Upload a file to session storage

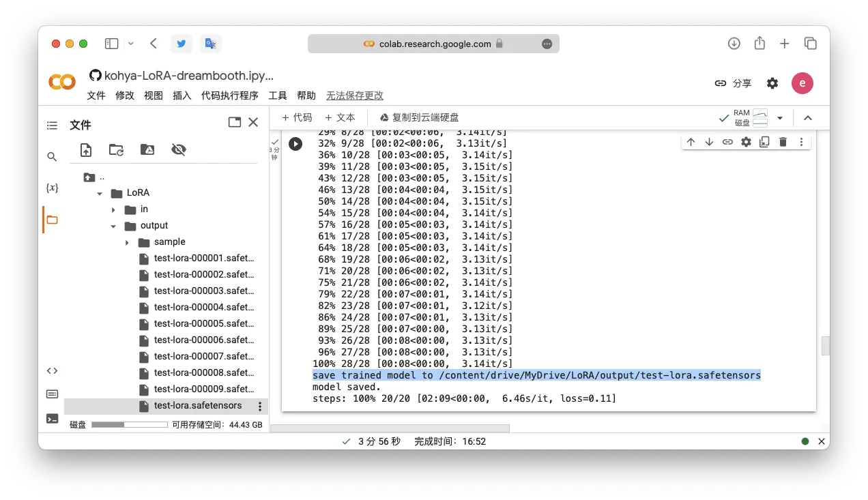[x=86, y=150]
